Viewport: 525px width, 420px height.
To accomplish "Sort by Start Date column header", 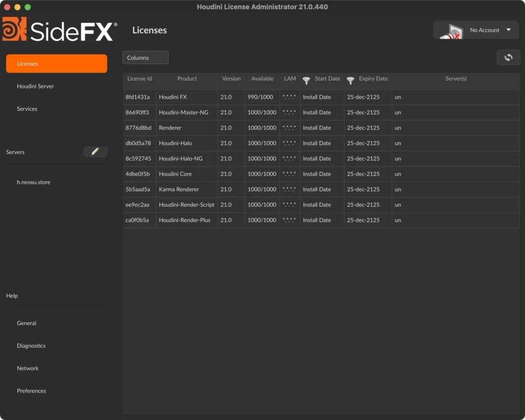I will tap(327, 78).
